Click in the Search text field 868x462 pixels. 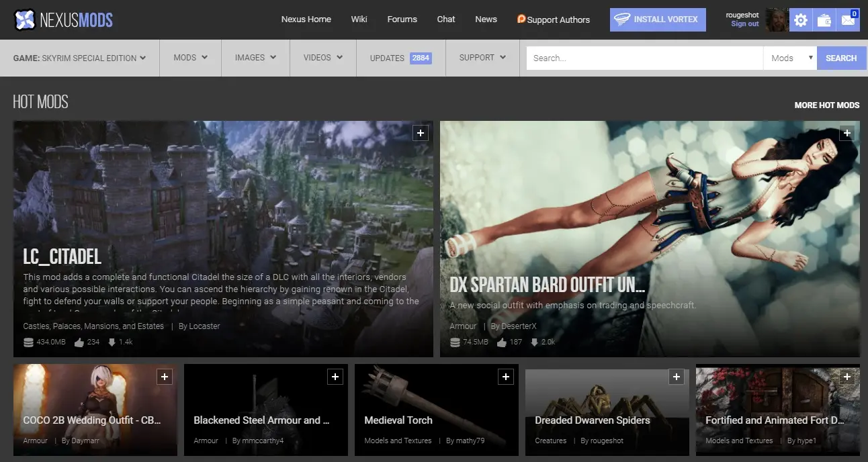(x=645, y=58)
